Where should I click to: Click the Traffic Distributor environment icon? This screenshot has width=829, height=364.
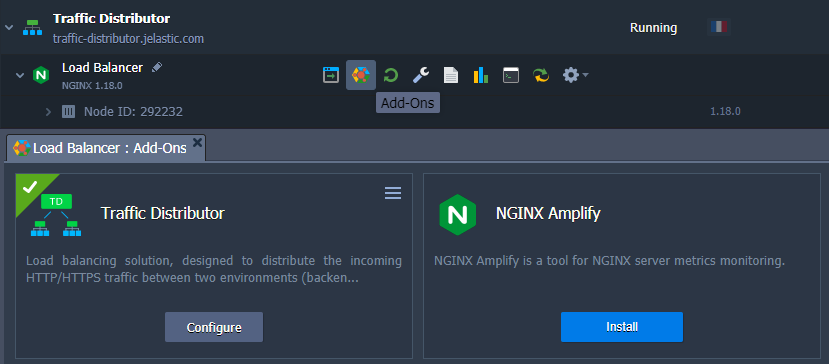(32, 28)
